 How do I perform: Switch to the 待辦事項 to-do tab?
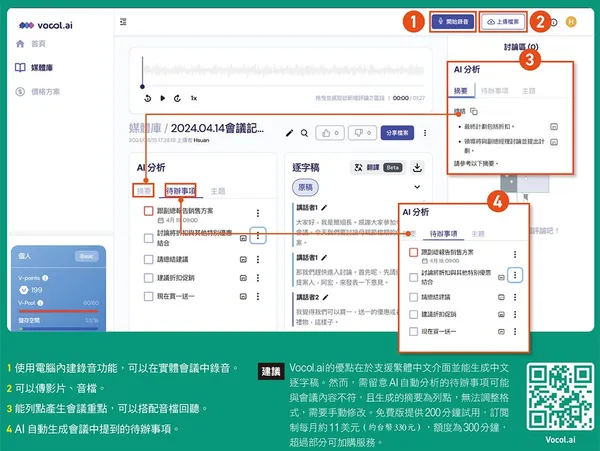pos(181,190)
